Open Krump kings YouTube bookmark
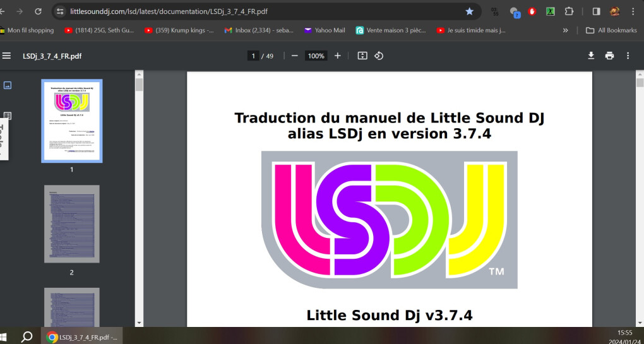The width and height of the screenshot is (644, 344). tap(179, 30)
